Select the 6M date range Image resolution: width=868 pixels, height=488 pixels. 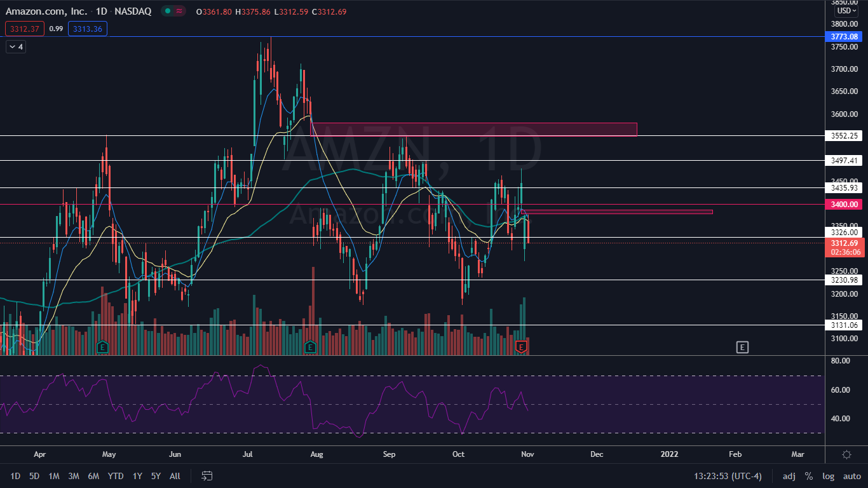coord(93,476)
